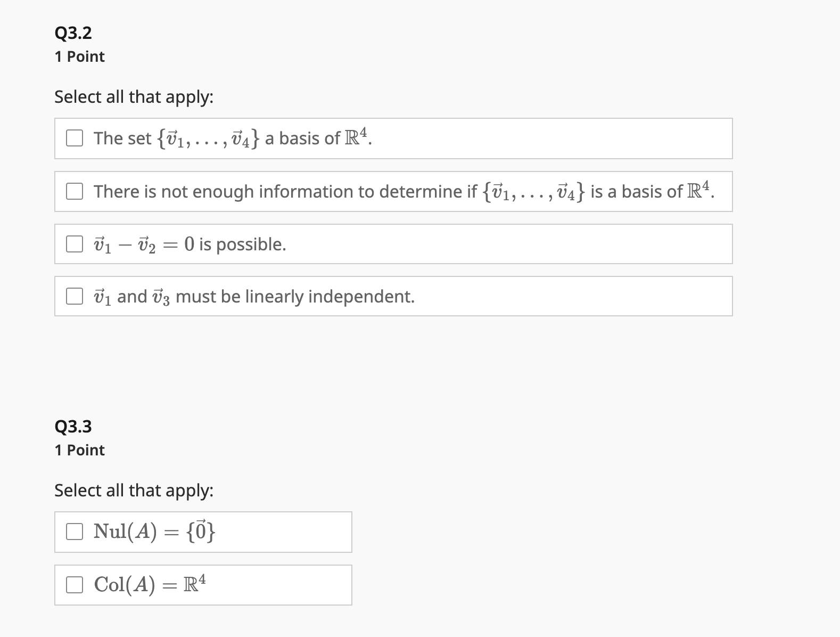The width and height of the screenshot is (840, 637).
Task: Click the first answer row in Q3.2
Action: 373,138
